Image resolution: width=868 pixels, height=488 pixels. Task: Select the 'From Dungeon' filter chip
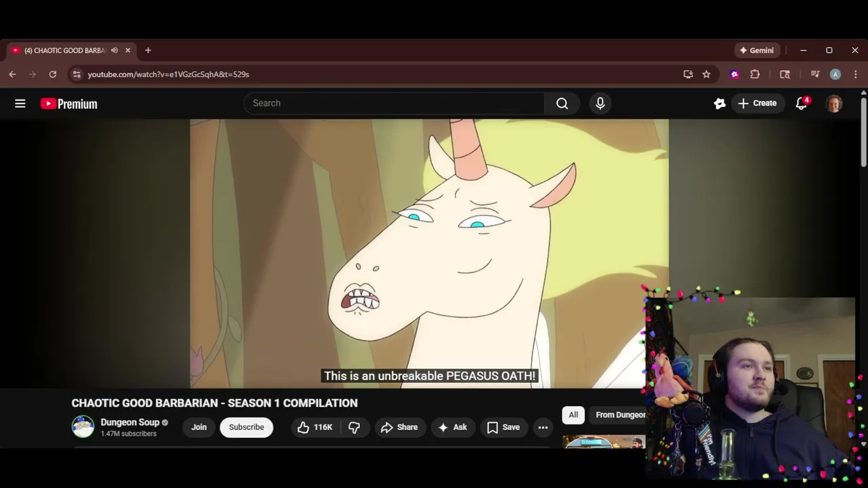[618, 415]
